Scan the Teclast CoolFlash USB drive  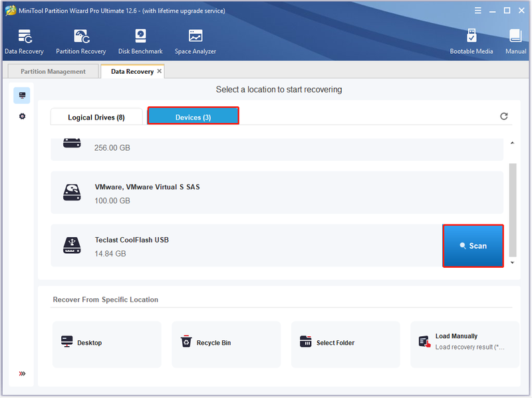(473, 246)
